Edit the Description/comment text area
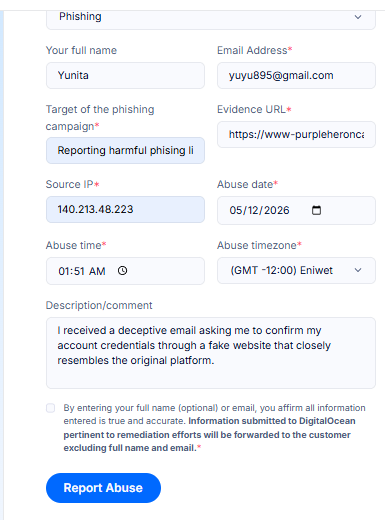 (x=211, y=353)
